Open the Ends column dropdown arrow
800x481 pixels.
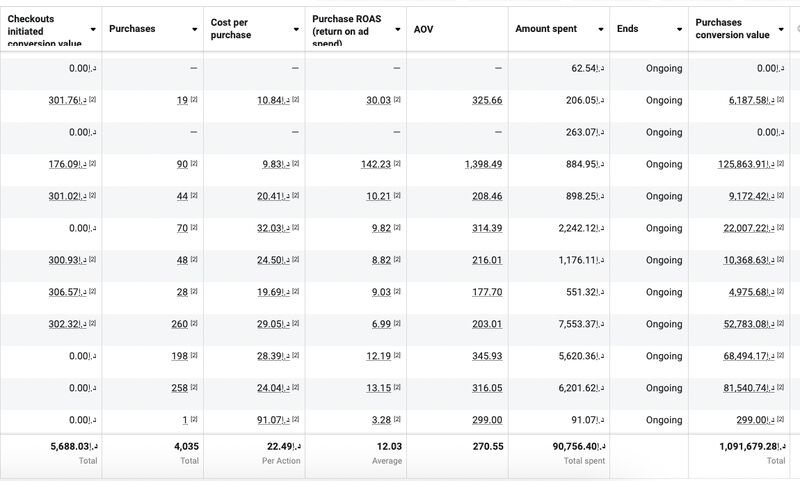[680, 29]
